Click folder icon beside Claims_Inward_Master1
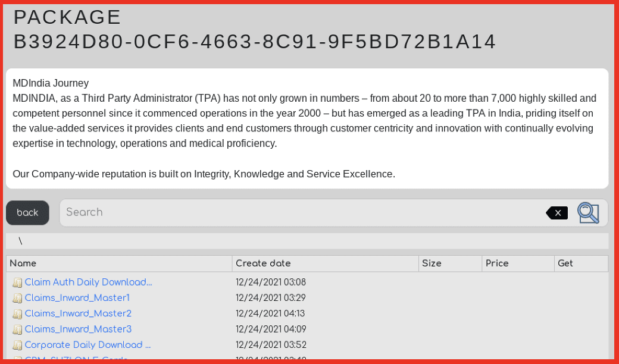This screenshot has width=619, height=364. pos(17,298)
